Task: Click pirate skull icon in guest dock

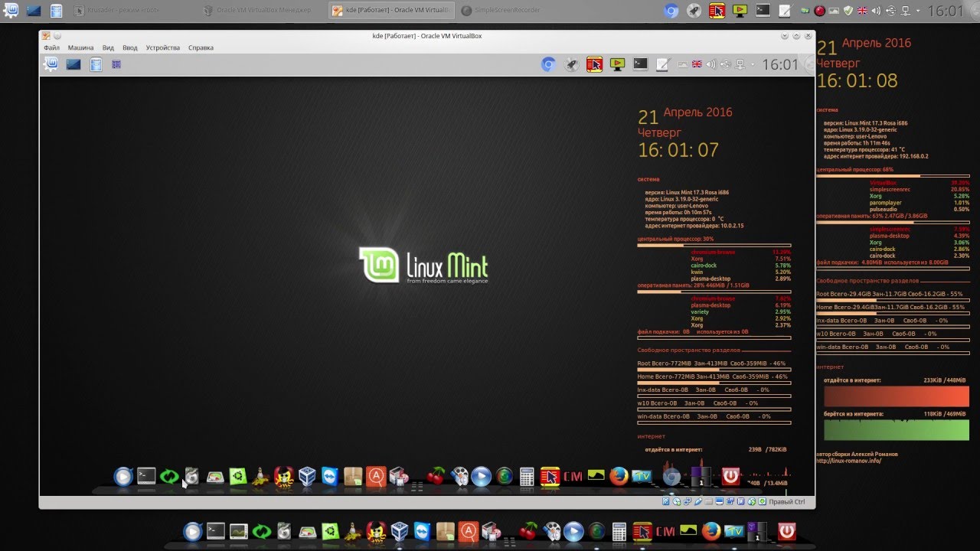Action: (x=284, y=476)
